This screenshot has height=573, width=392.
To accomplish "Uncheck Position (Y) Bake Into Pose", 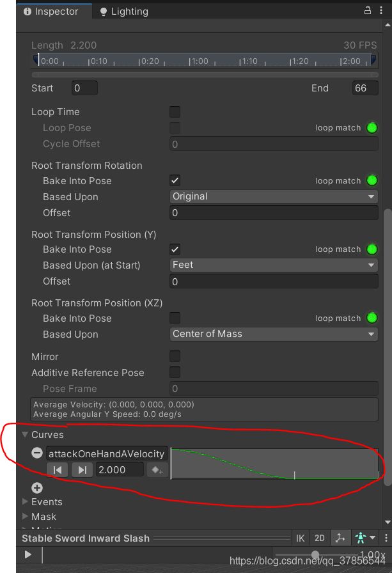I will tap(175, 249).
